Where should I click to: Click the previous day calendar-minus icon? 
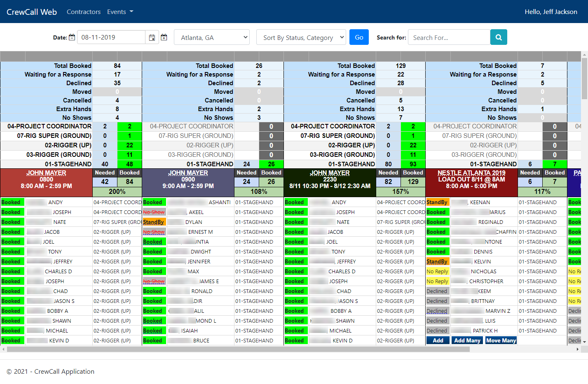click(x=72, y=37)
